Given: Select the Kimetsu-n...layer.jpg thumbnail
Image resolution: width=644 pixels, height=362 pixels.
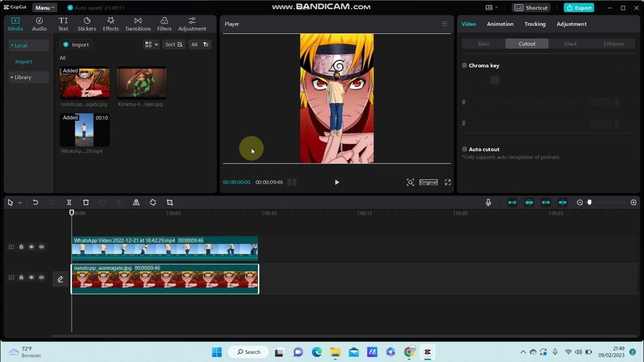Looking at the screenshot, I should click(142, 83).
